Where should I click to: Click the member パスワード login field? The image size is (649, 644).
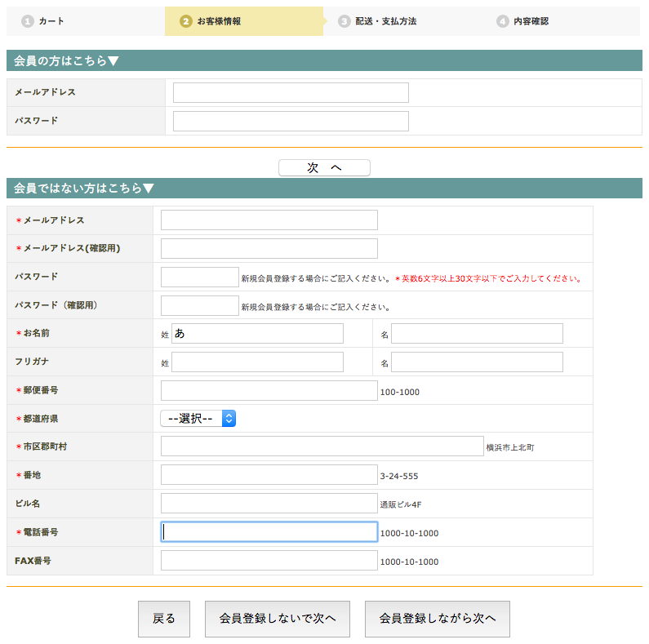coord(291,122)
